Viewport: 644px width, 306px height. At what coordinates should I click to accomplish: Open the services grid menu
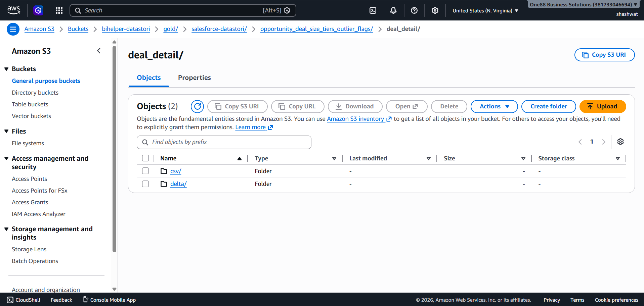[x=59, y=10]
